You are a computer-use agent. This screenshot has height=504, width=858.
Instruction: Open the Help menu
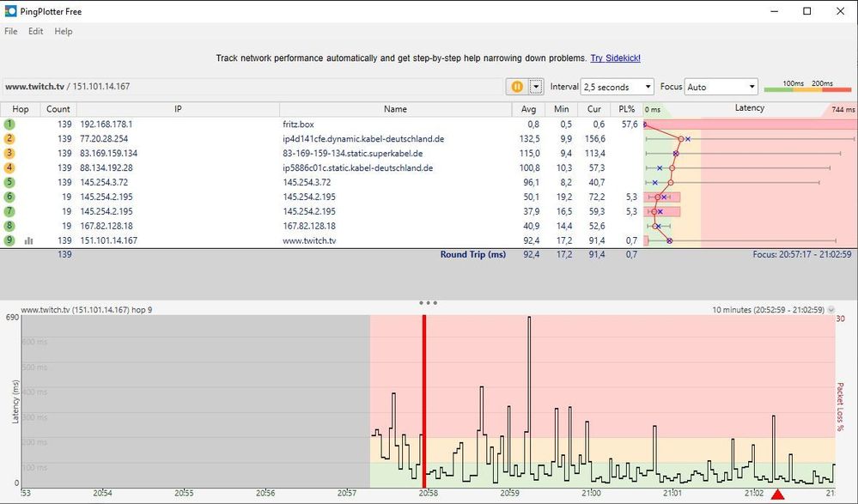pyautogui.click(x=64, y=31)
